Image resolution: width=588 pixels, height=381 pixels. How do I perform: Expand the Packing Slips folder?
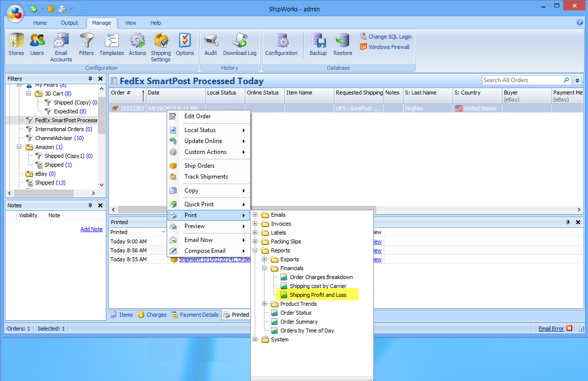pos(255,241)
